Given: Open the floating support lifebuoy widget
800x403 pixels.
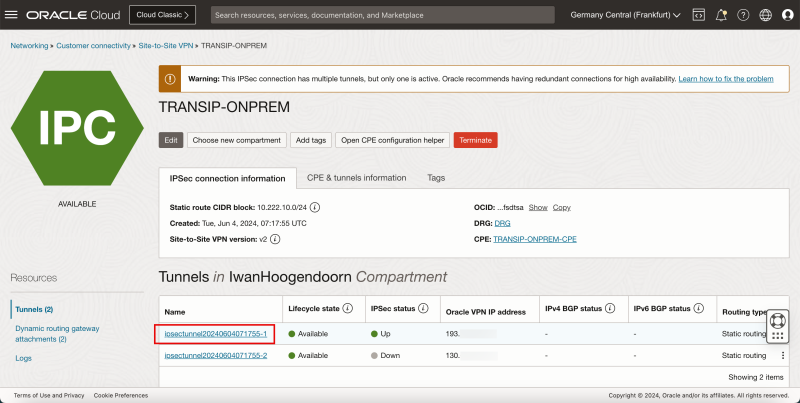Looking at the screenshot, I should pyautogui.click(x=778, y=323).
